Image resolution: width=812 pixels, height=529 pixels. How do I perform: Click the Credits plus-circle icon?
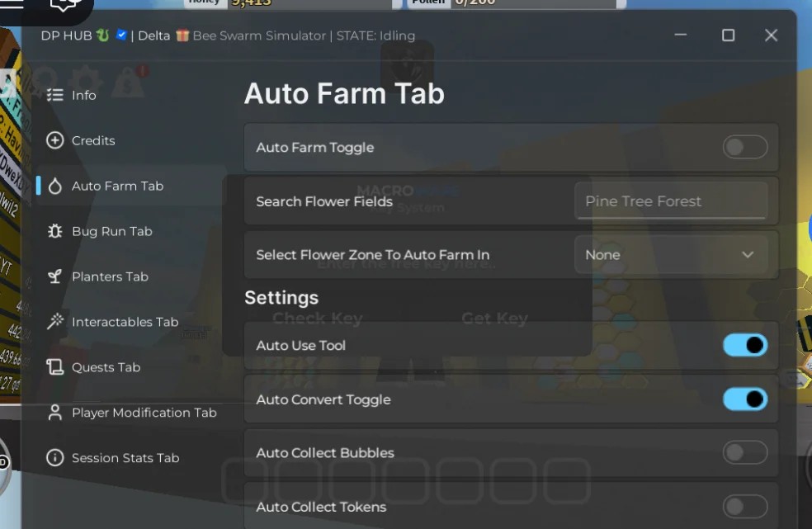(55, 140)
